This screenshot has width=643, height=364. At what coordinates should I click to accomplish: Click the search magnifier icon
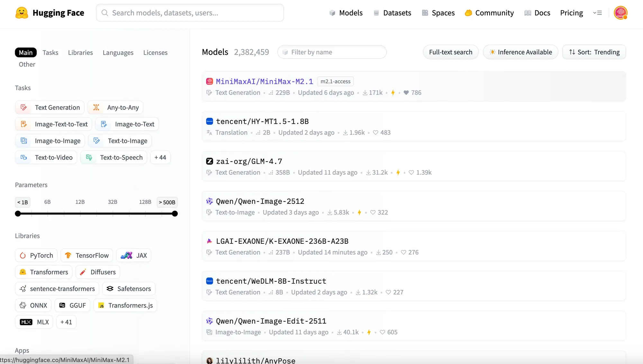pyautogui.click(x=105, y=13)
